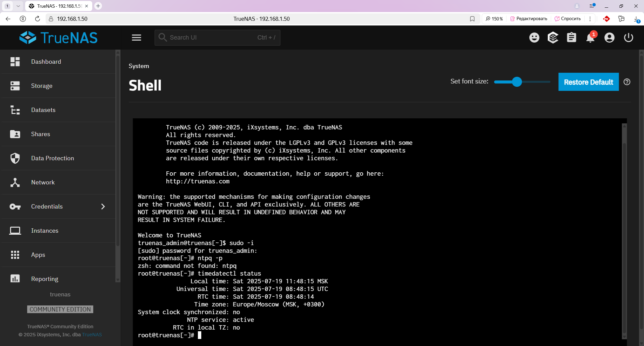
Task: Open Instances menu item
Action: pos(58,231)
